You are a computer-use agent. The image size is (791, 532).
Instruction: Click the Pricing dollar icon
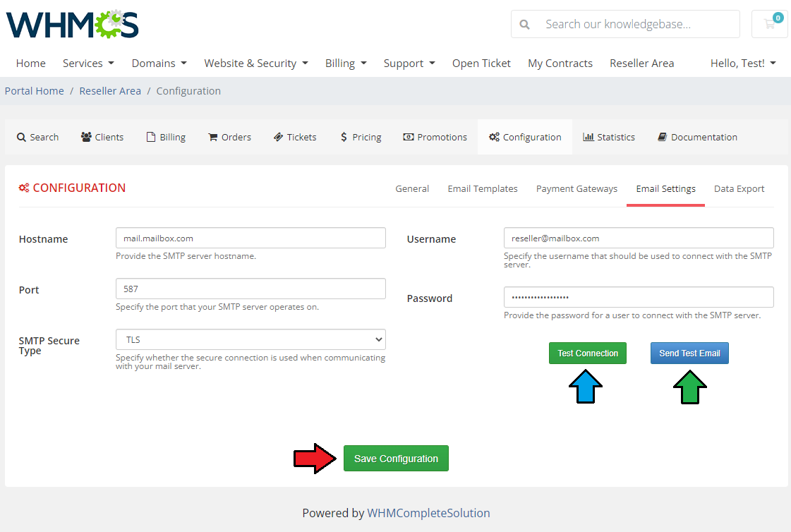pos(344,137)
